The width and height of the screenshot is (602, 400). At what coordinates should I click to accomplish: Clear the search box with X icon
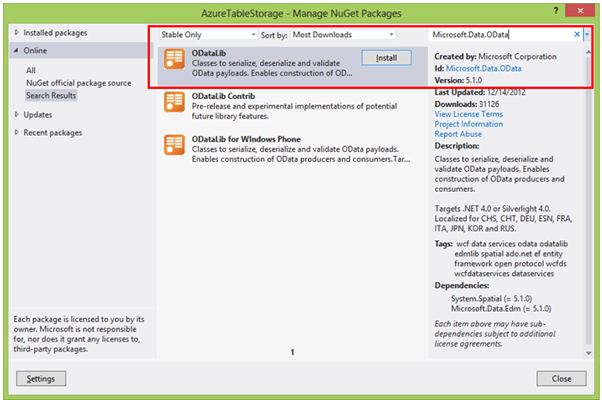[577, 34]
